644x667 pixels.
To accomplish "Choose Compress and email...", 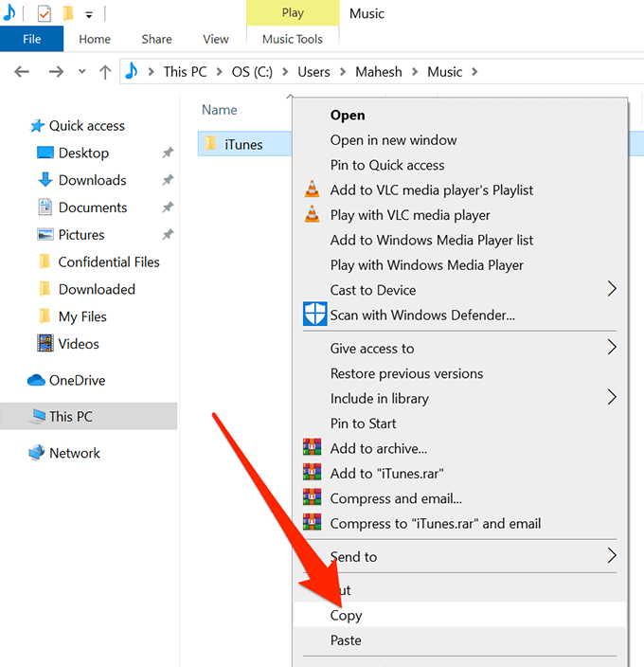I will point(460,498).
